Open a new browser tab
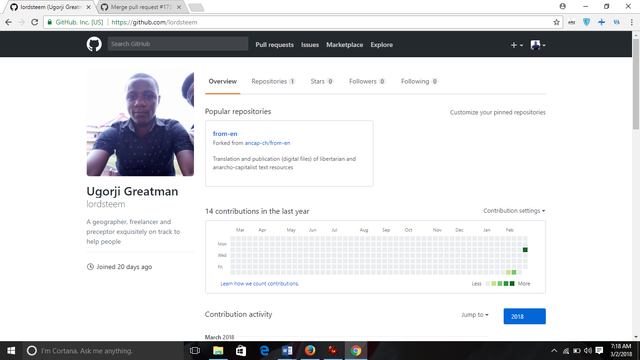The image size is (640, 360). point(196,7)
